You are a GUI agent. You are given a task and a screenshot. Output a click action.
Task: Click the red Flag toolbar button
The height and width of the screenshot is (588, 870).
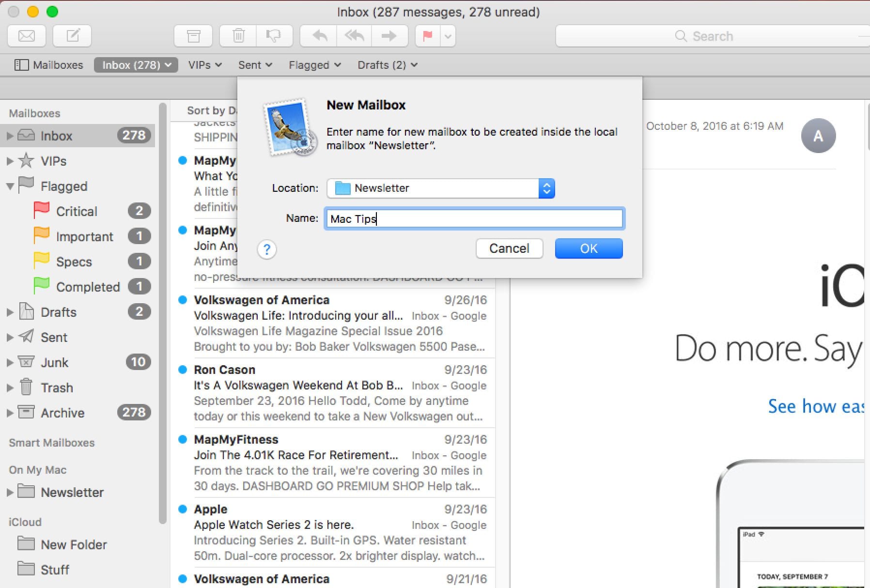pyautogui.click(x=428, y=36)
